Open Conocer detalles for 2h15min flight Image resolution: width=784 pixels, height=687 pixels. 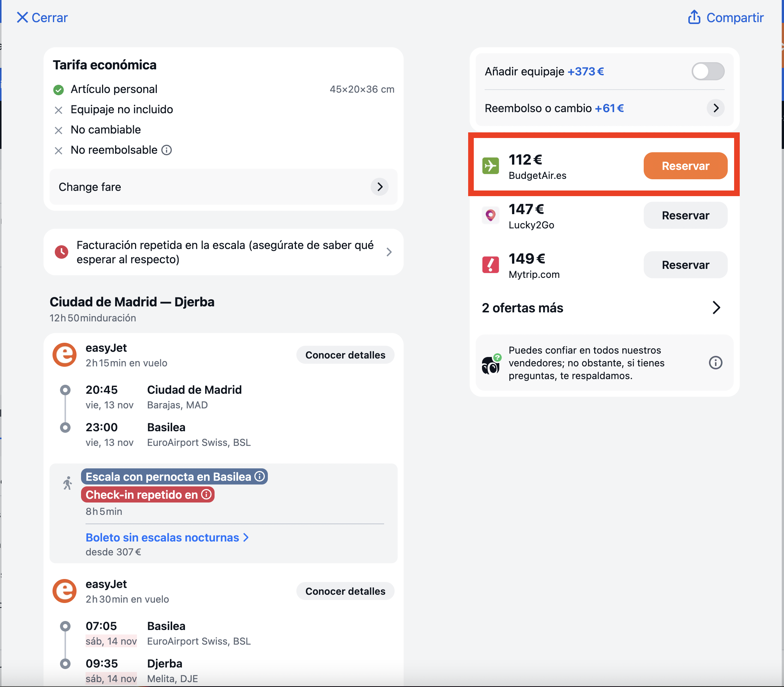point(345,355)
